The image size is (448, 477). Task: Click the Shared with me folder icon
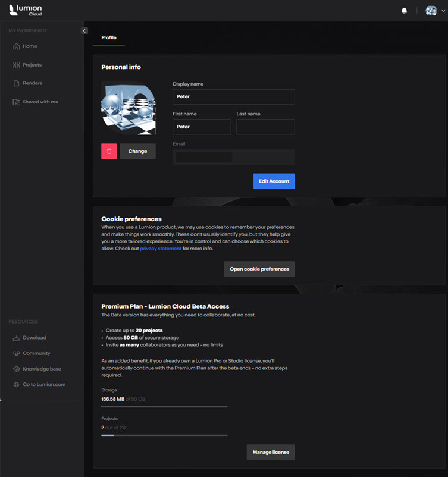coord(17,102)
